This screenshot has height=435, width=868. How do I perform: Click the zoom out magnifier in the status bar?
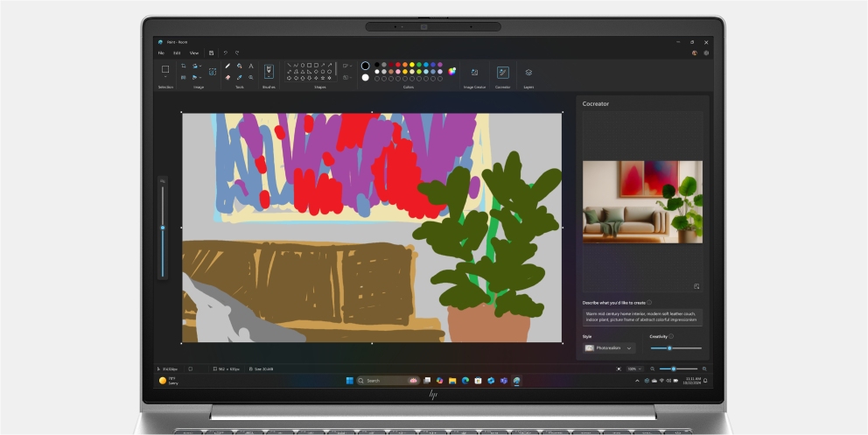652,368
